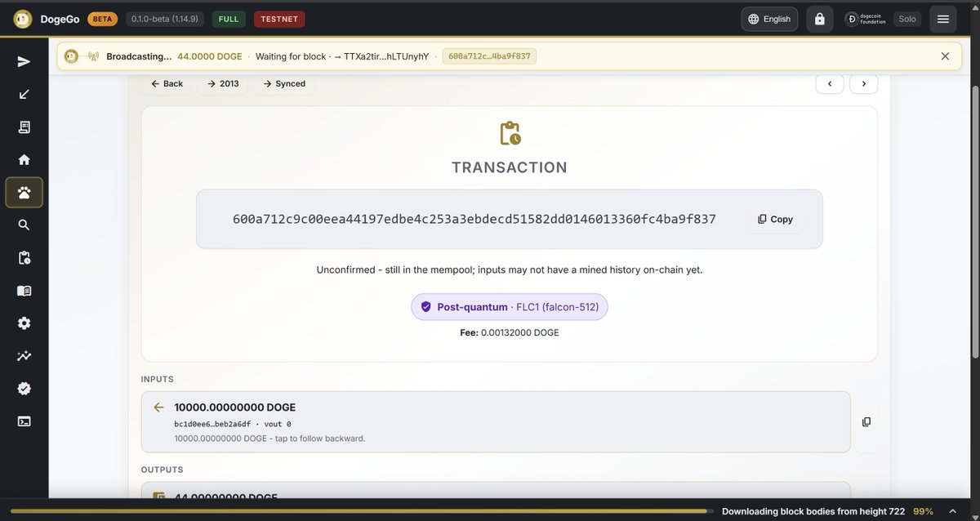Click the Dogecoin Foundation logo
Image resolution: width=980 pixels, height=521 pixels.
click(x=866, y=19)
